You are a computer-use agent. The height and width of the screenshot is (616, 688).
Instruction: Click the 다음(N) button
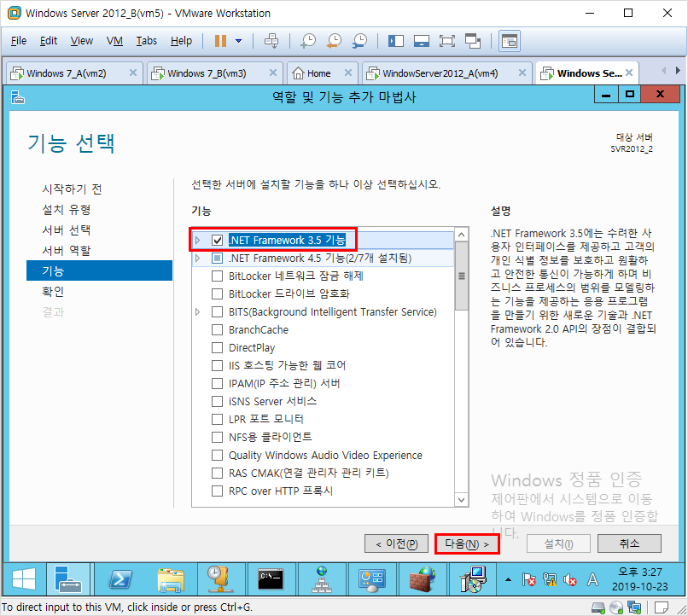(467, 544)
